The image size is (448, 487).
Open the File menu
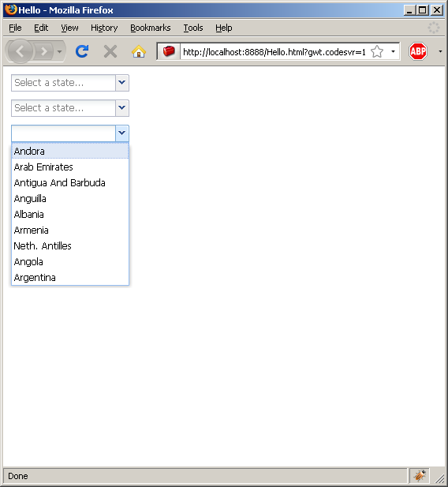coord(15,28)
